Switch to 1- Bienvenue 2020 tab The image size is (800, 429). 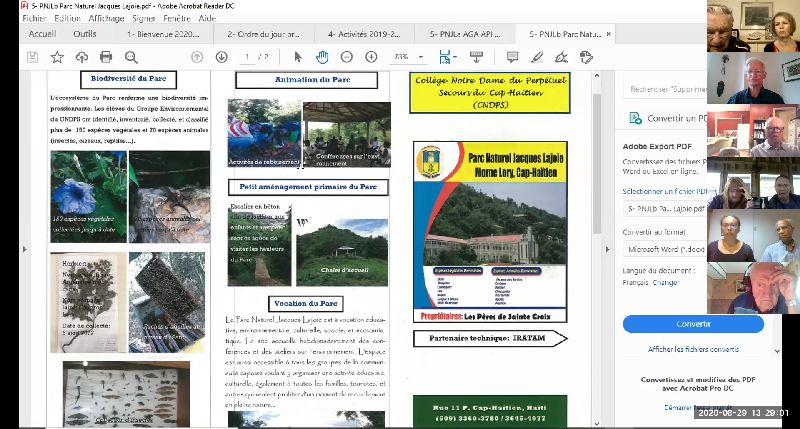tap(163, 34)
